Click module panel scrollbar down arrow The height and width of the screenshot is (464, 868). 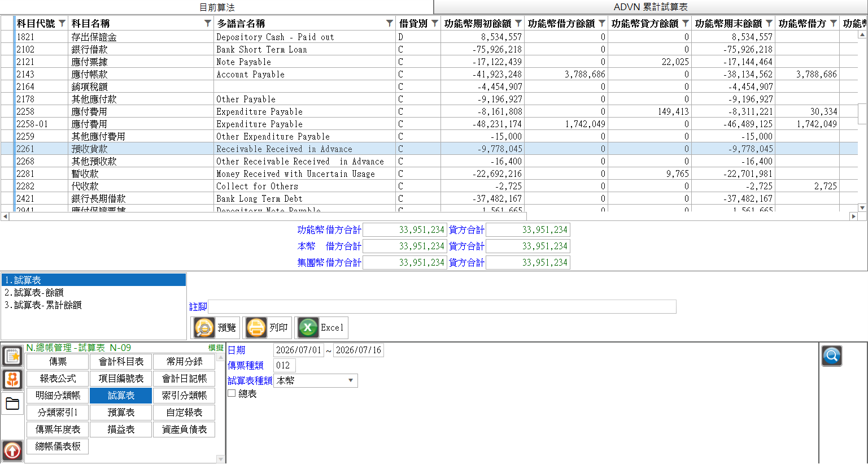tap(221, 459)
